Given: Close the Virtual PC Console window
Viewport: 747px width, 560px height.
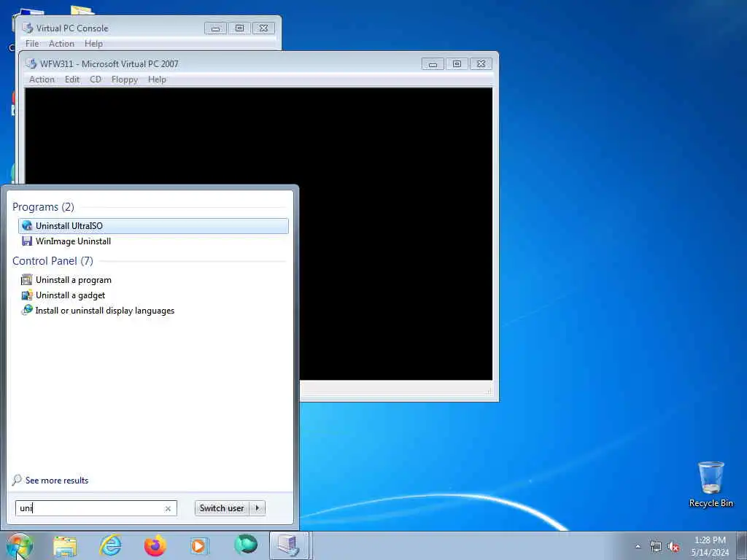Looking at the screenshot, I should coord(263,28).
